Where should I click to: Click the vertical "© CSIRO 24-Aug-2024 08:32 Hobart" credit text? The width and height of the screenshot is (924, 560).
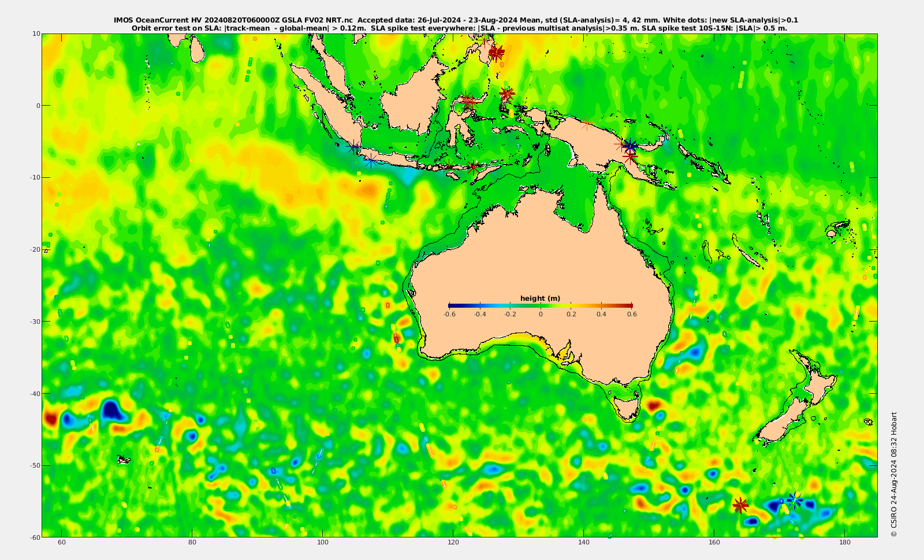894,474
